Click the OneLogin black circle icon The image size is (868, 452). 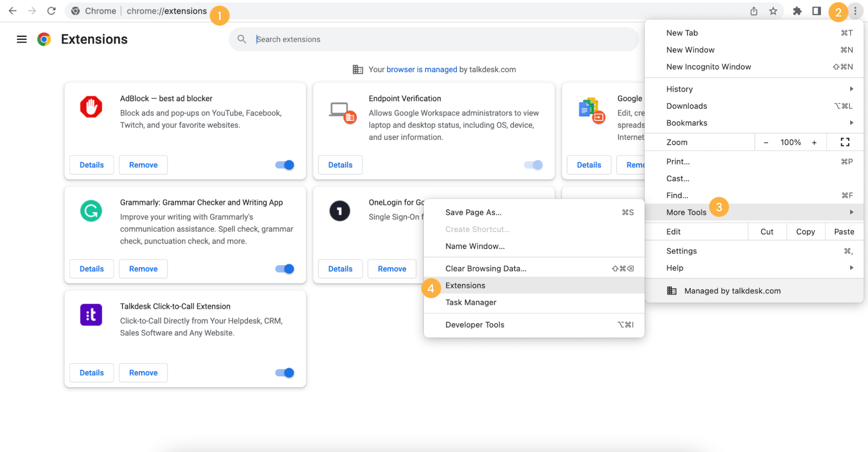pyautogui.click(x=340, y=211)
